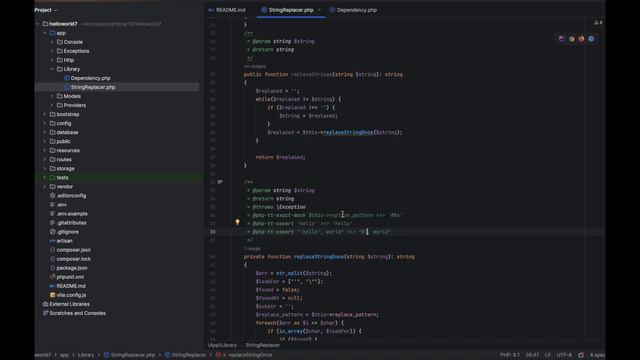Expand the Models folder
The image size is (640, 360).
click(52, 96)
